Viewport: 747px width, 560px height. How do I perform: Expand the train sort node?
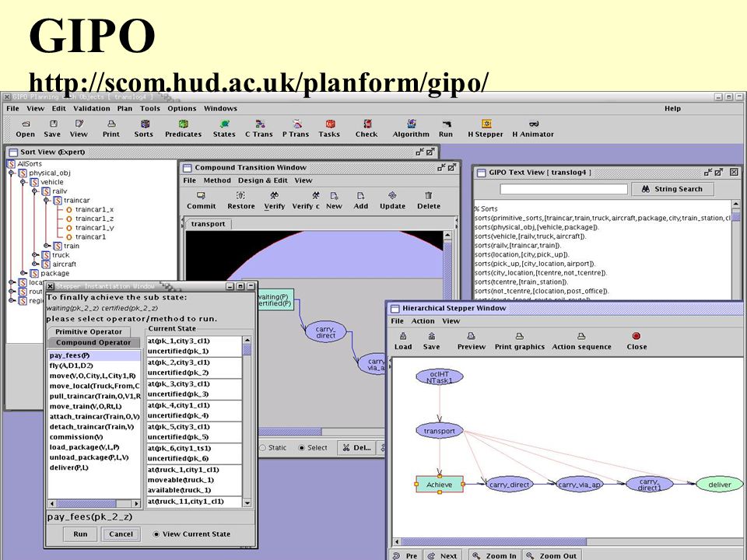click(x=46, y=246)
